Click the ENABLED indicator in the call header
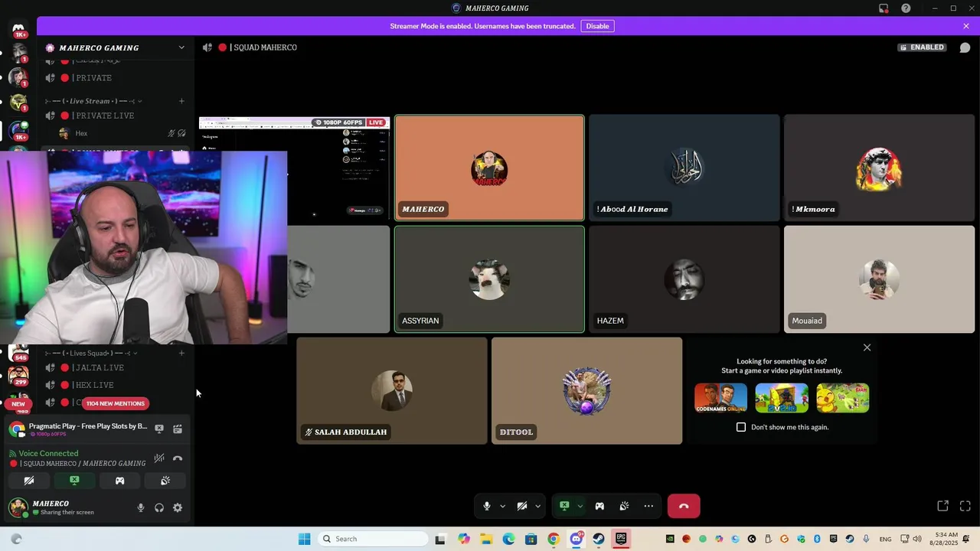 923,47
